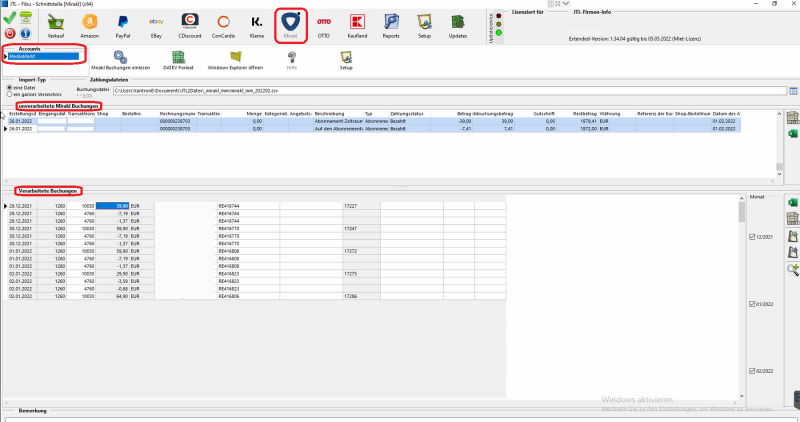Select the 'ein ganzes Verzeichnis' option
The width and height of the screenshot is (800, 422).
(x=9, y=93)
